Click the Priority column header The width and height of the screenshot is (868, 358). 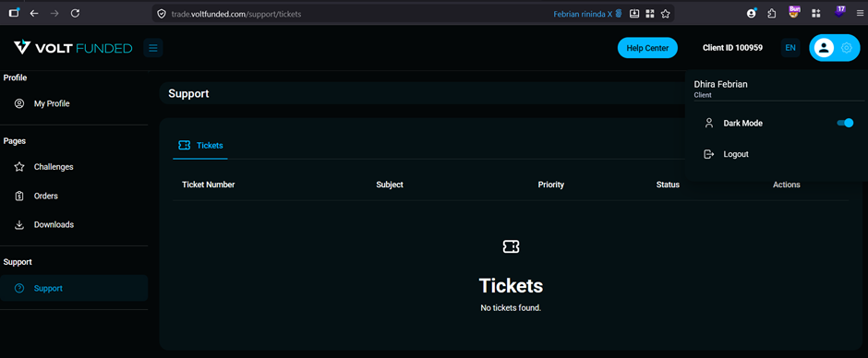550,185
